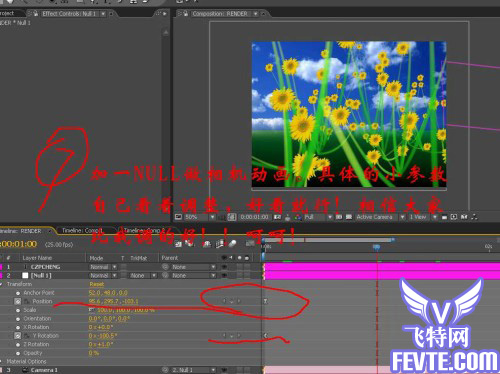Open show channel RGB icon
Viewport: 500px width, 374px height.
tap(298, 217)
